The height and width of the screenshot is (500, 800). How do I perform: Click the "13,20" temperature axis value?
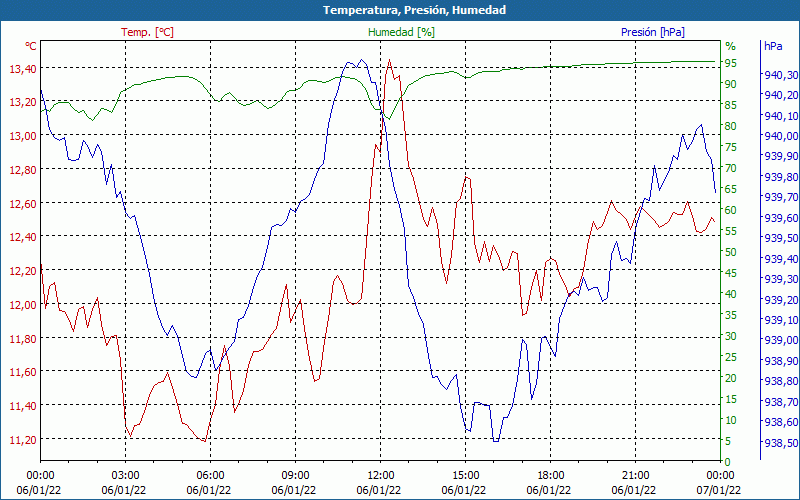[23, 102]
